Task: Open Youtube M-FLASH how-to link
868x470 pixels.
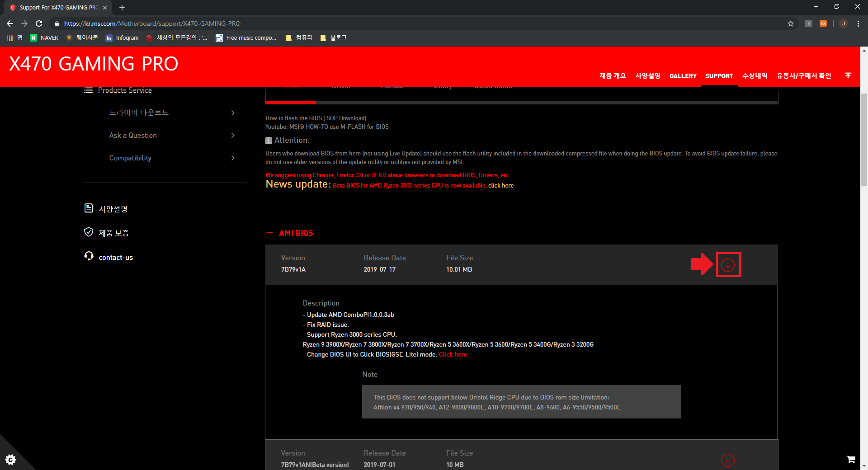Action: click(327, 127)
